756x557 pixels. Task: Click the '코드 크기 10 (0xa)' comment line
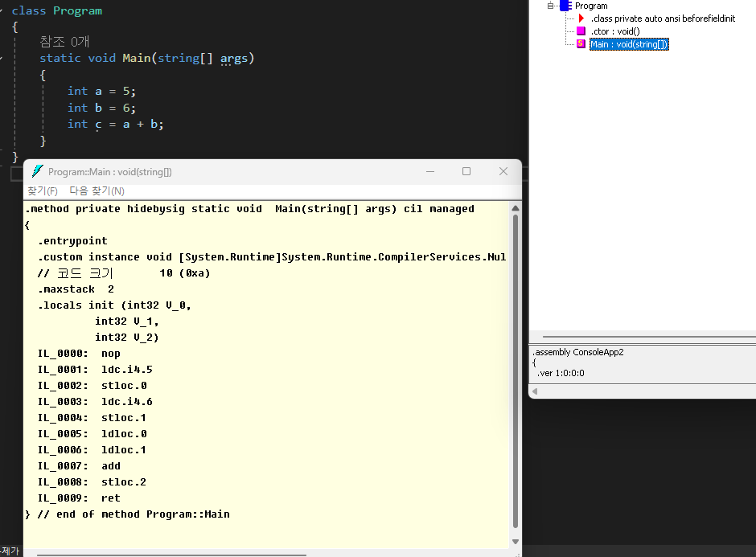click(x=124, y=273)
